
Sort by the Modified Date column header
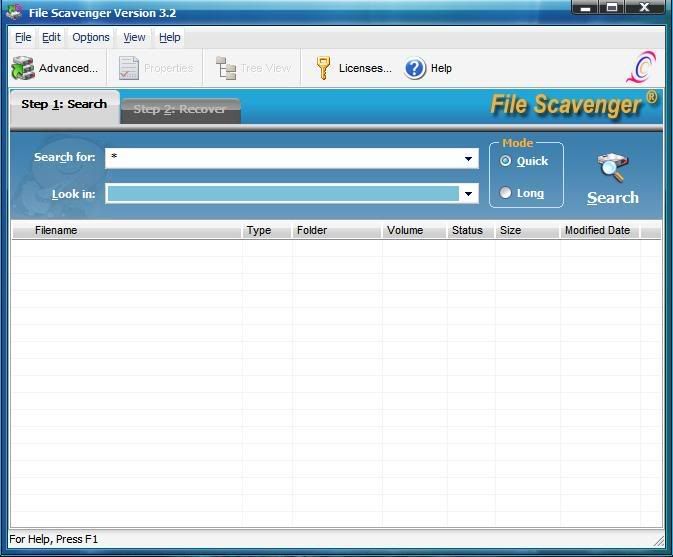pos(600,230)
